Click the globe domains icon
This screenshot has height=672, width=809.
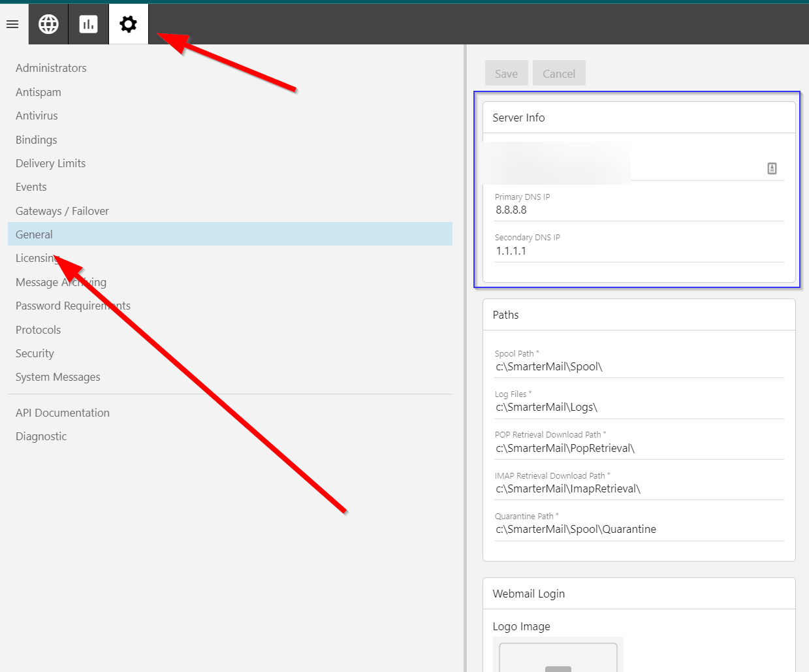[x=48, y=24]
